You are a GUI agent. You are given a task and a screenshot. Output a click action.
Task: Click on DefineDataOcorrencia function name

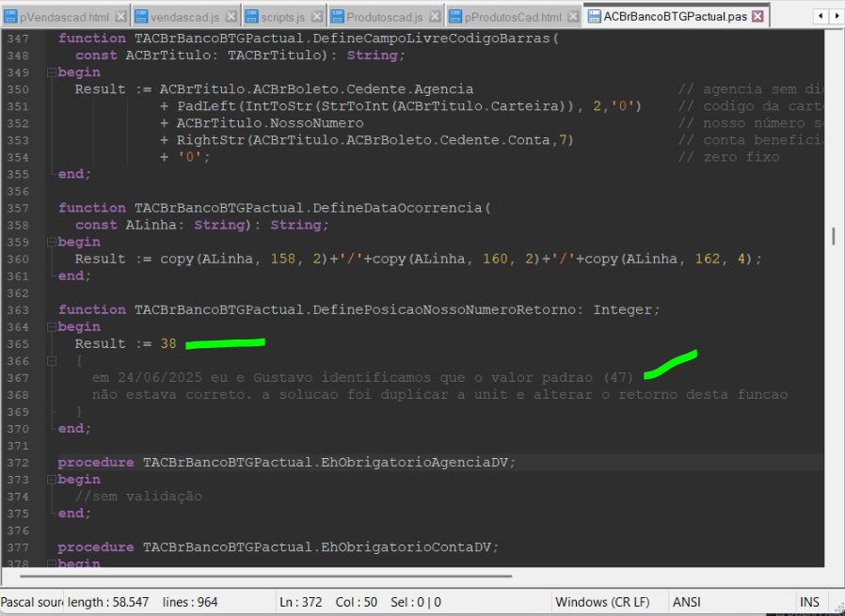pyautogui.click(x=398, y=208)
